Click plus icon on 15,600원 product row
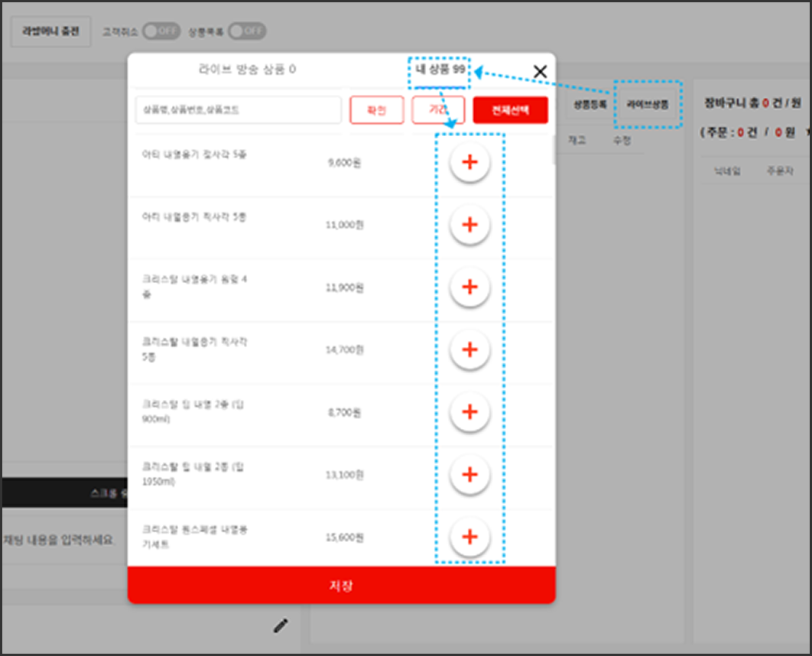 [x=469, y=537]
